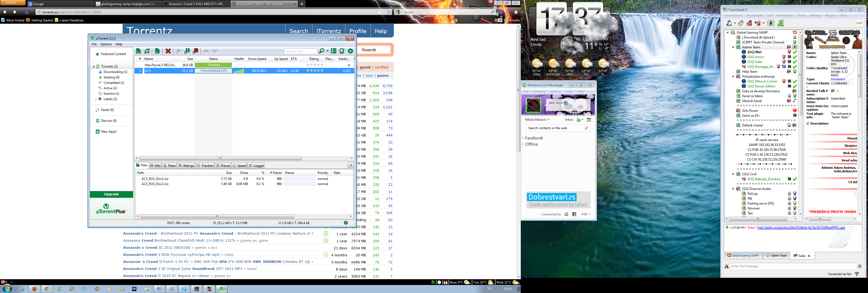Click green Upgrade button in µTorrent
This screenshot has height=293, width=868.
[111, 194]
